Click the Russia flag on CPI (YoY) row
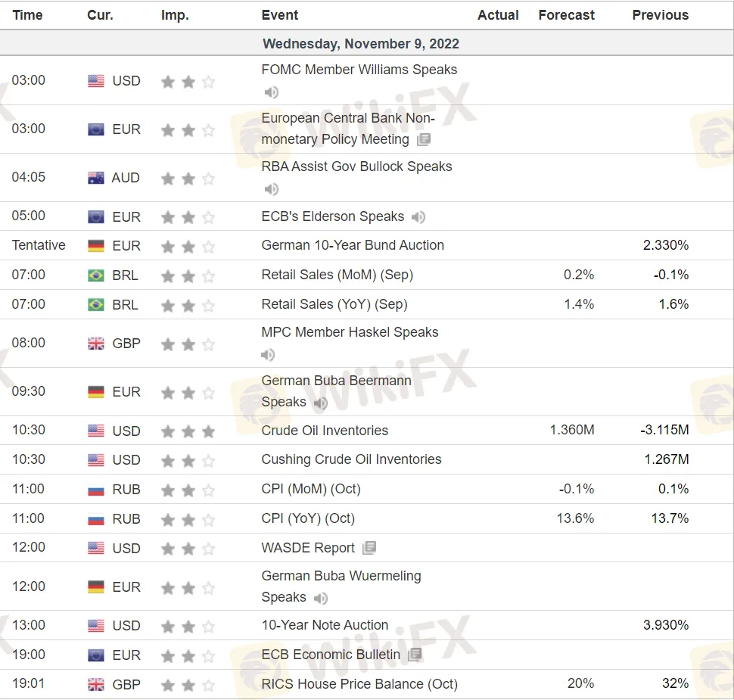Image resolution: width=734 pixels, height=700 pixels. (96, 519)
